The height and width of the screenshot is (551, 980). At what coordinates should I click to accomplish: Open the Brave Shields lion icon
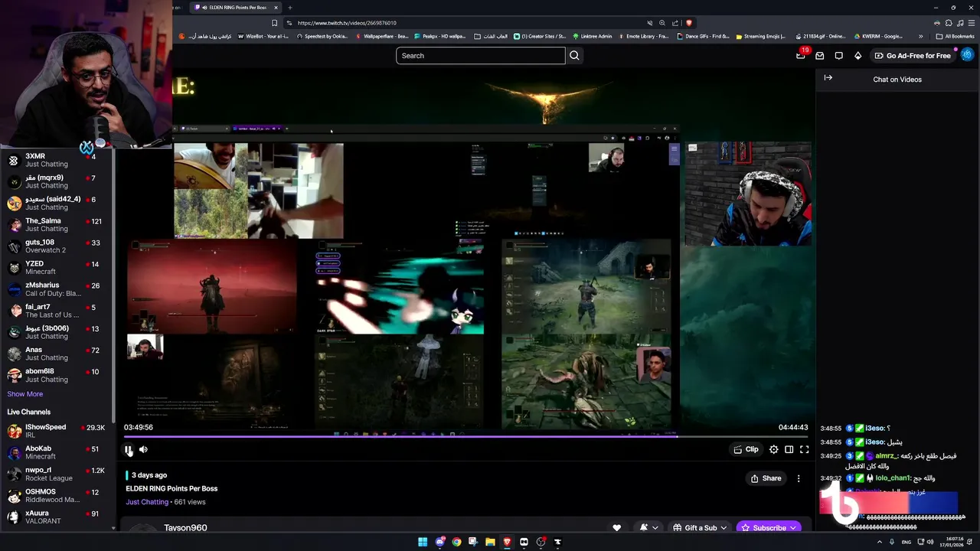point(689,23)
